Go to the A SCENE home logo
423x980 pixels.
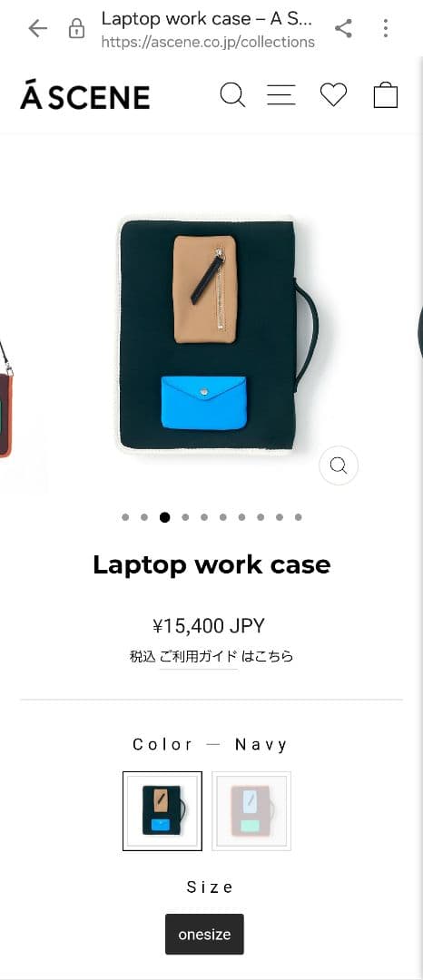pyautogui.click(x=85, y=95)
